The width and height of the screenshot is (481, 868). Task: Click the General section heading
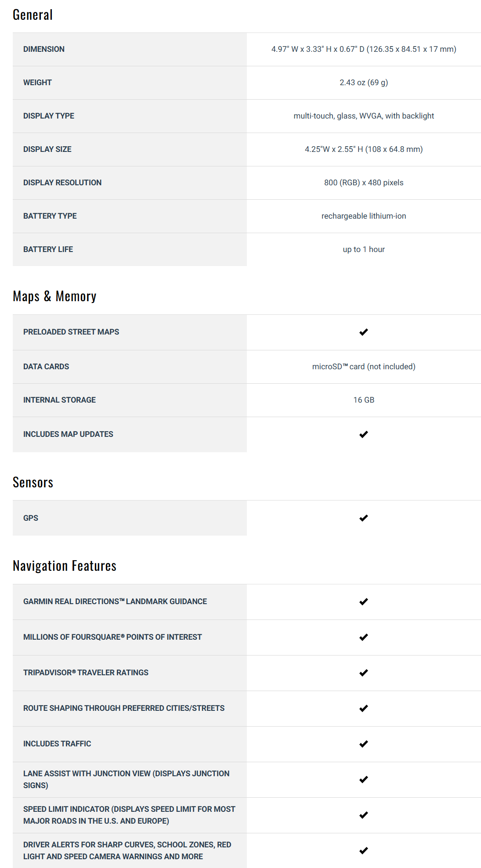coord(33,15)
